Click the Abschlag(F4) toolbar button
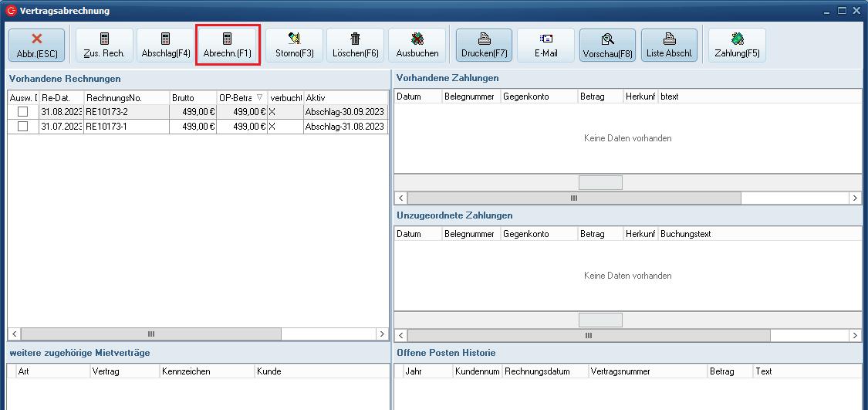Screen dimensions: 868x410 pyautogui.click(x=166, y=45)
